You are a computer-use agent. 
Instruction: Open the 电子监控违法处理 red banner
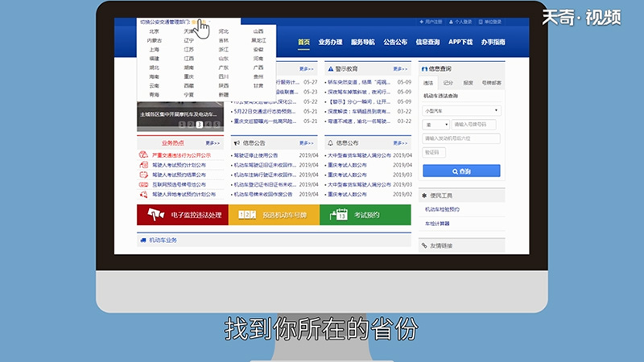[x=183, y=215]
